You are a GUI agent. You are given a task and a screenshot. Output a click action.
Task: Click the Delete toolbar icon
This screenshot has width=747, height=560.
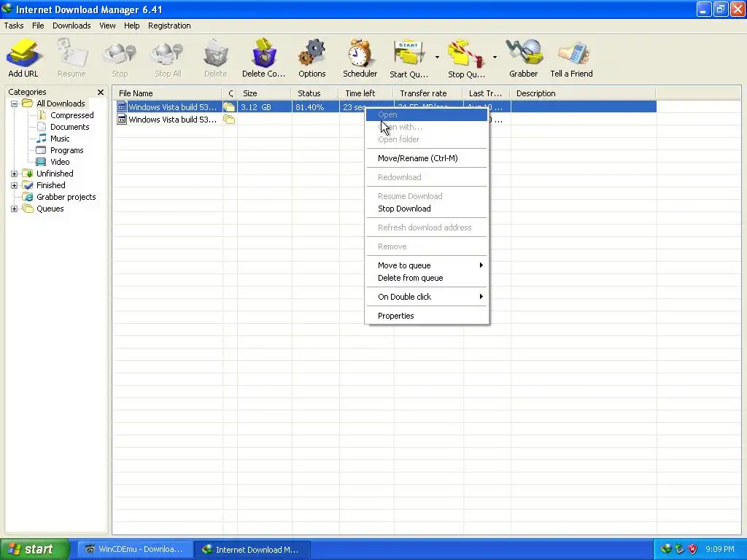(x=215, y=58)
